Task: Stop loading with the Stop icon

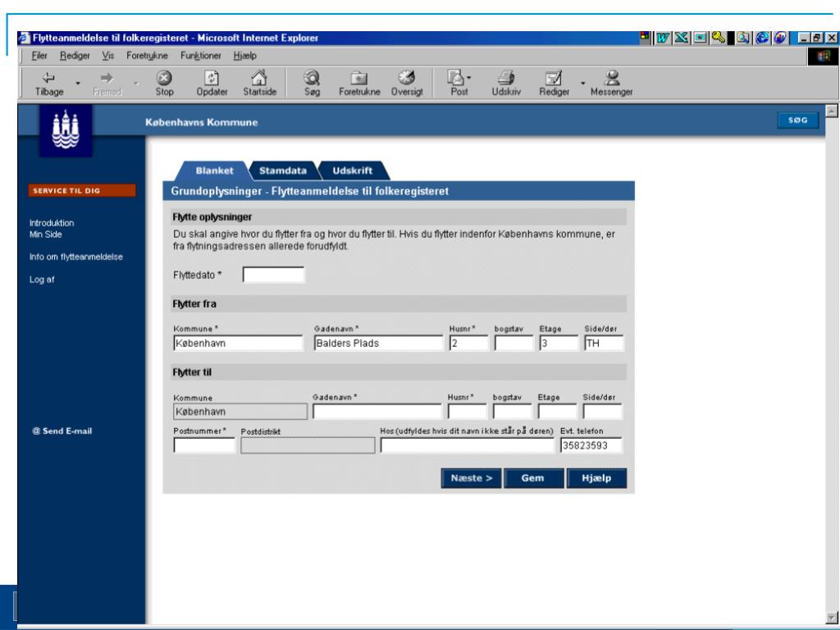Action: [164, 84]
